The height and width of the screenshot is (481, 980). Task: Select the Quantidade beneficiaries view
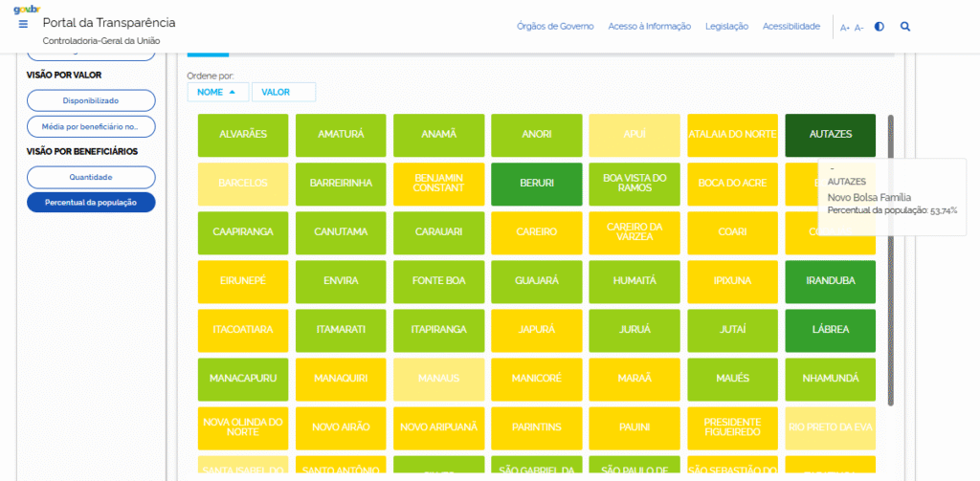[91, 177]
